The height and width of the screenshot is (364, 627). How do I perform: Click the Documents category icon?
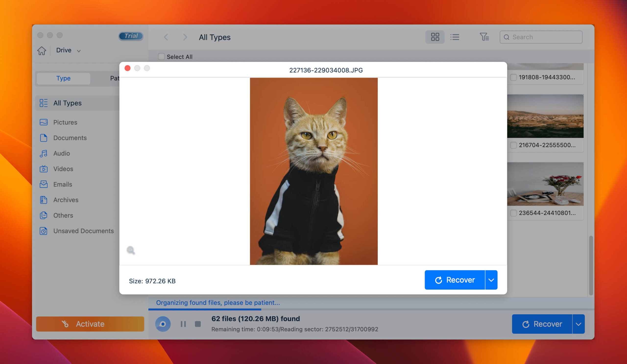pyautogui.click(x=44, y=138)
